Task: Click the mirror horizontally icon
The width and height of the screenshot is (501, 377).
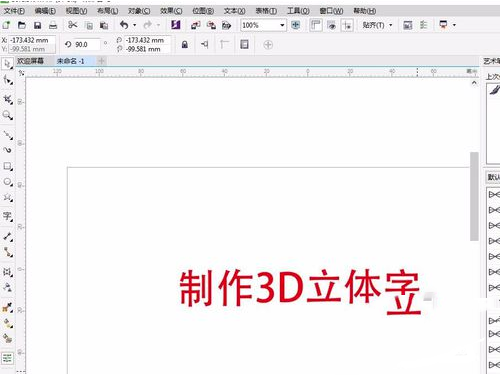Action: 204,44
